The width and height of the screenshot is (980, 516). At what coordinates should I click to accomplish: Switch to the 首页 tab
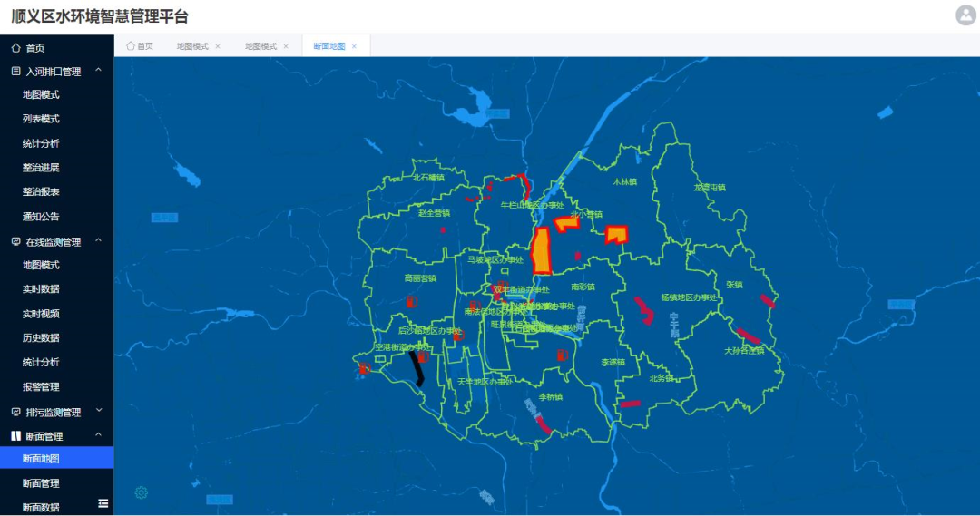(x=140, y=46)
